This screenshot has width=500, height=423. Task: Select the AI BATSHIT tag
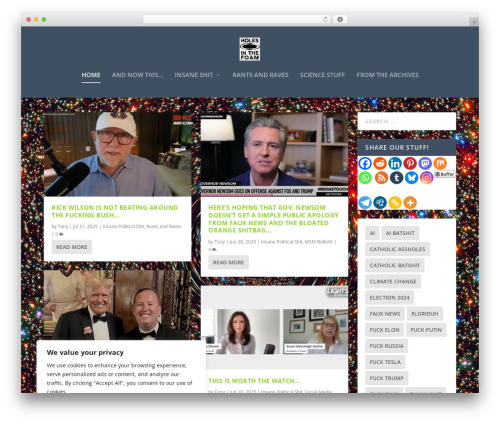[x=400, y=233]
